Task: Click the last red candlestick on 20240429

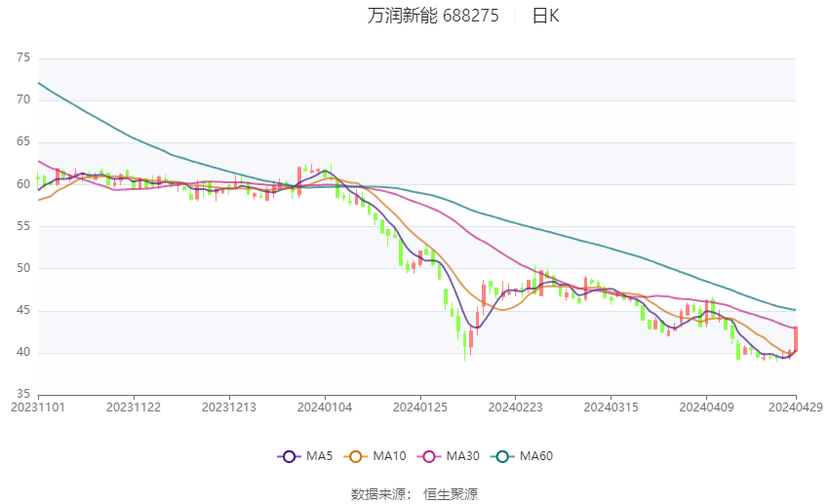Action: (796, 338)
